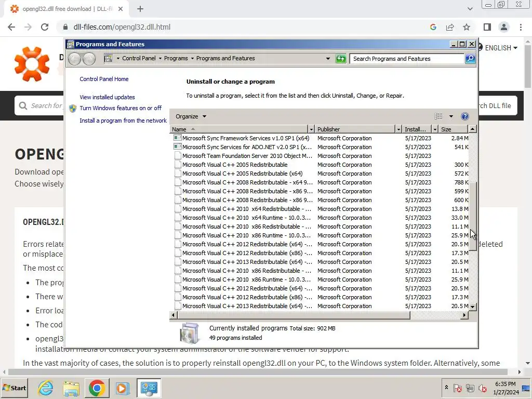Image resolution: width=532 pixels, height=399 pixels.
Task: Click the Forward arrow in Programs and Features
Action: (x=89, y=59)
